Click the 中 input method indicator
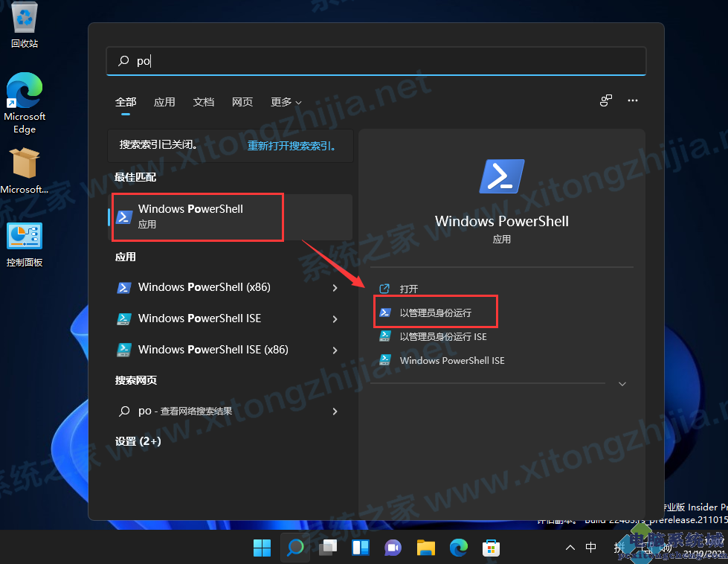 pyautogui.click(x=590, y=548)
